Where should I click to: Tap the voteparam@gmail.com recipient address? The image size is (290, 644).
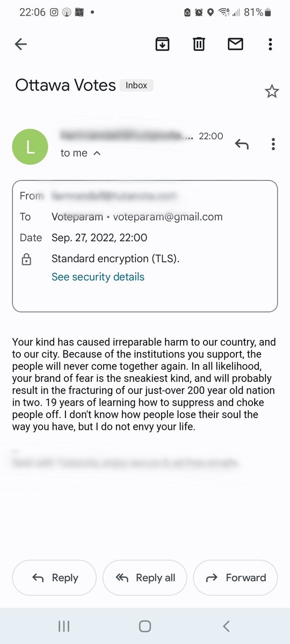[168, 217]
